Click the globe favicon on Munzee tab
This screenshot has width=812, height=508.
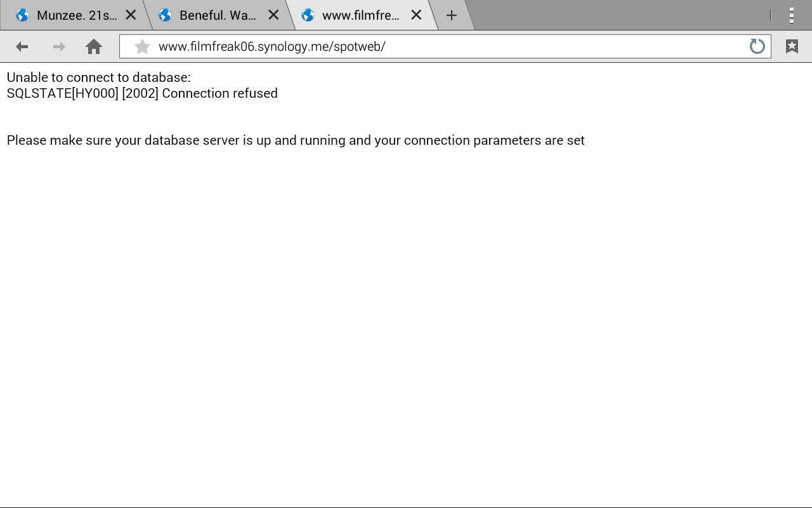coord(22,15)
